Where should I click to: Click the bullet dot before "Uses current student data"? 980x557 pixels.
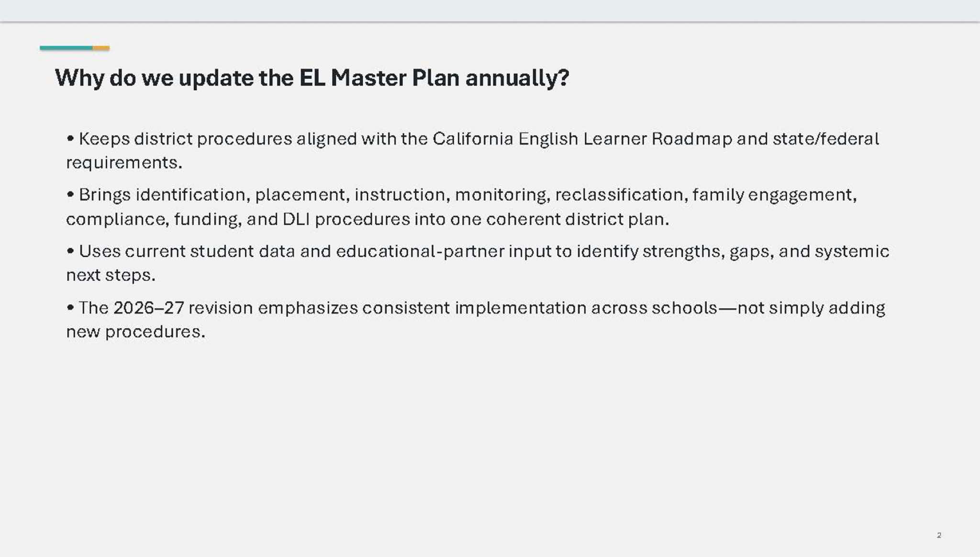pyautogui.click(x=70, y=251)
